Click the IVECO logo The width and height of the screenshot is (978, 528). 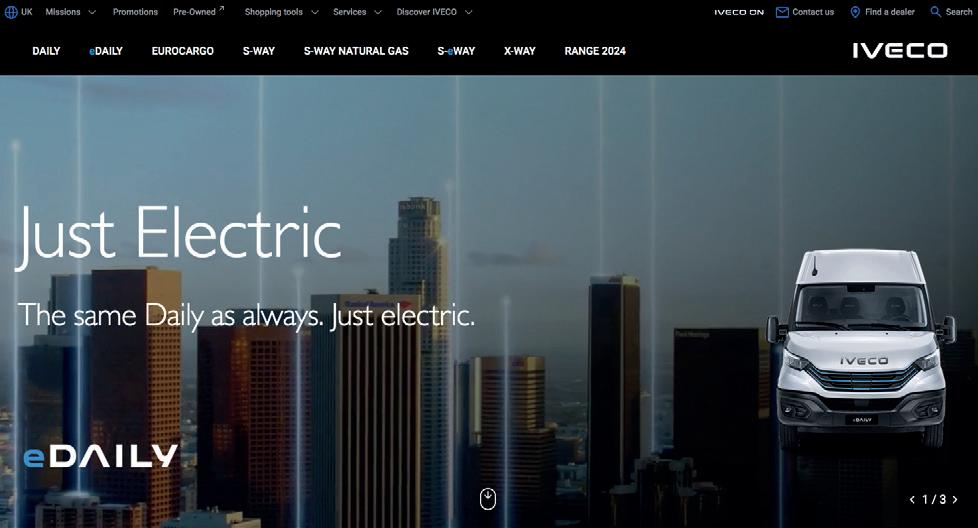(900, 50)
